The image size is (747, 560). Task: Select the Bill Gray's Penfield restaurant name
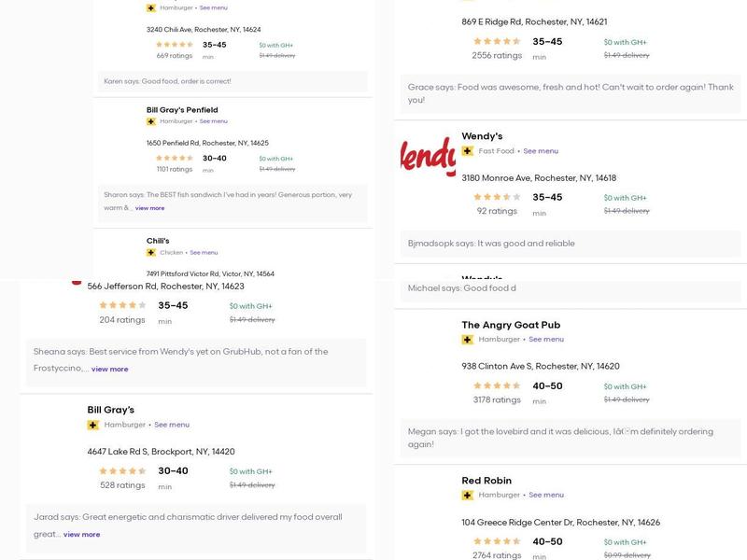click(x=182, y=110)
